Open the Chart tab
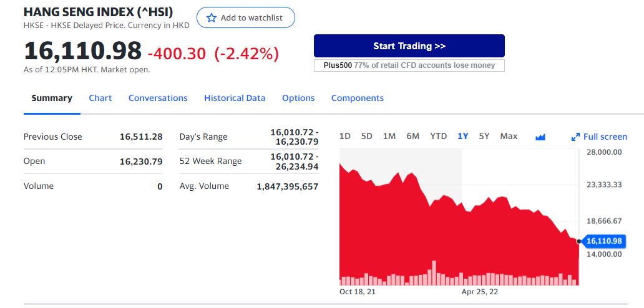This screenshot has height=308, width=644. coord(100,98)
